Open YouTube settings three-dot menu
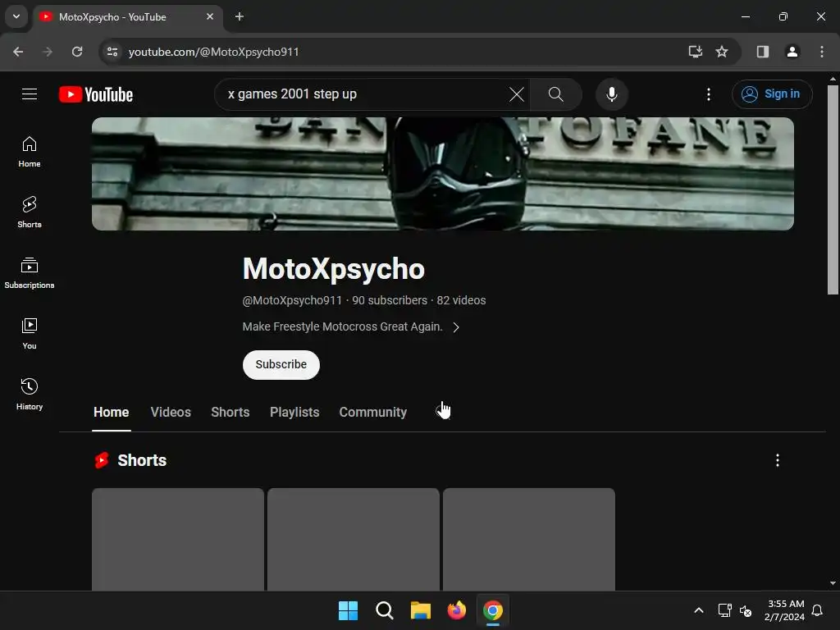The height and width of the screenshot is (630, 840). tap(708, 94)
